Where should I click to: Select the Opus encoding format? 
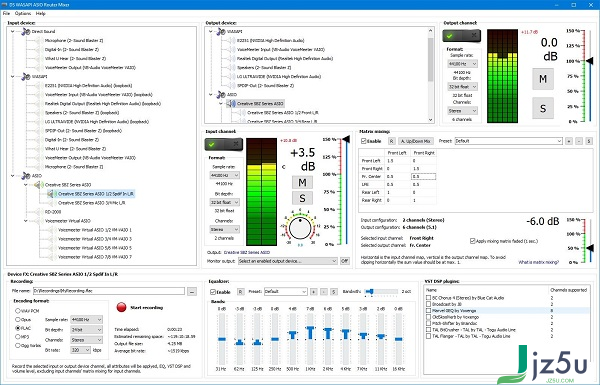(x=18, y=320)
